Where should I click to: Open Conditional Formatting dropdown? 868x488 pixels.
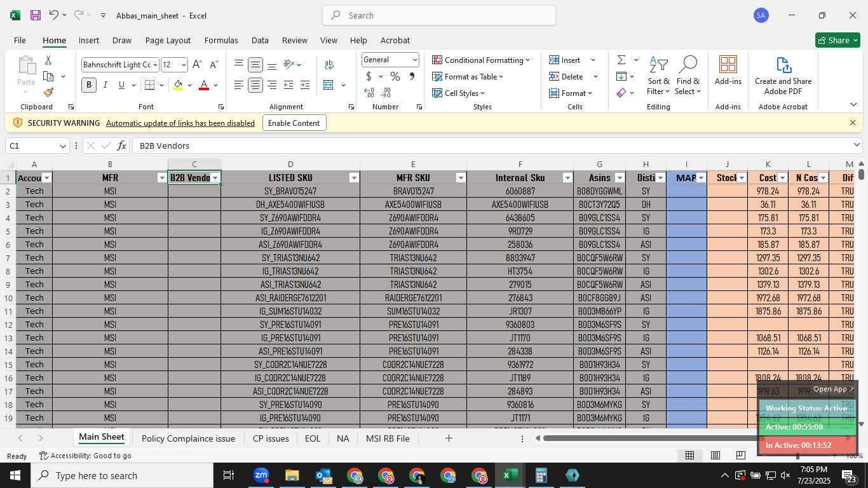[x=481, y=60]
